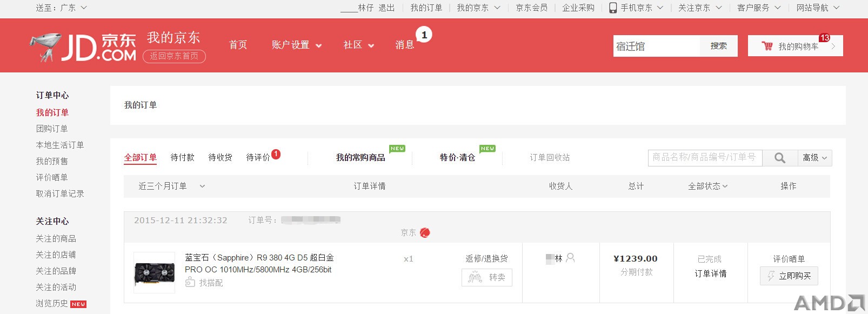The width and height of the screenshot is (868, 314).
Task: Click the 搜索 button in the header
Action: (x=719, y=46)
